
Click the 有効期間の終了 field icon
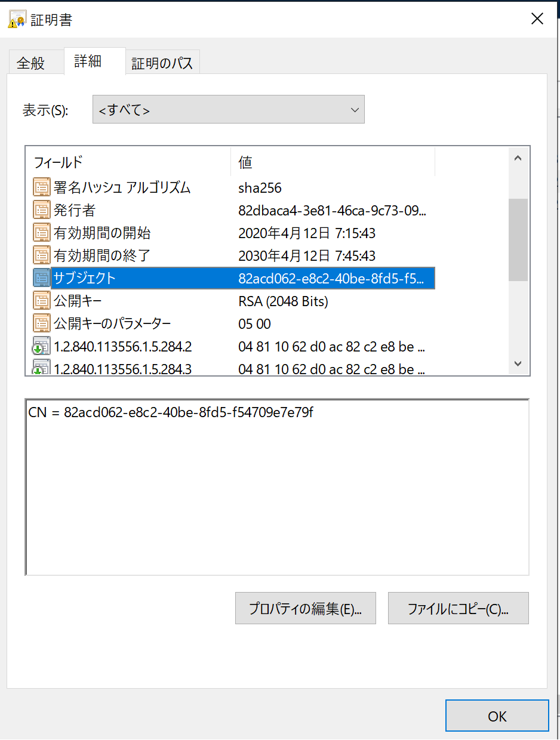click(x=41, y=255)
